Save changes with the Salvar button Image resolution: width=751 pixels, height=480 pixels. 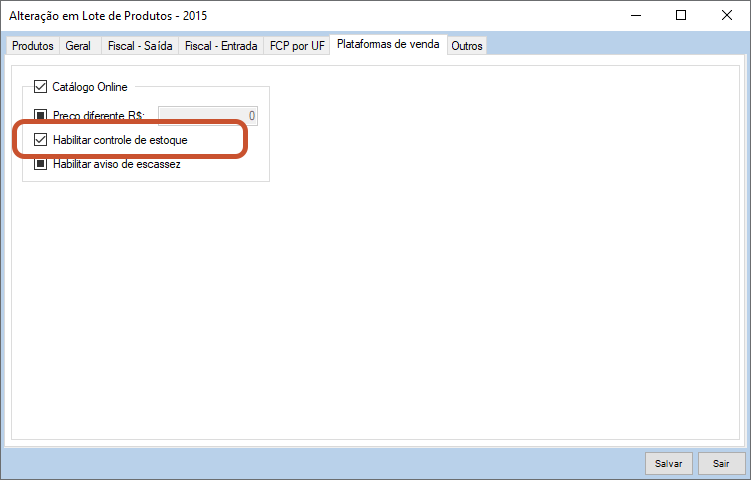coord(669,463)
